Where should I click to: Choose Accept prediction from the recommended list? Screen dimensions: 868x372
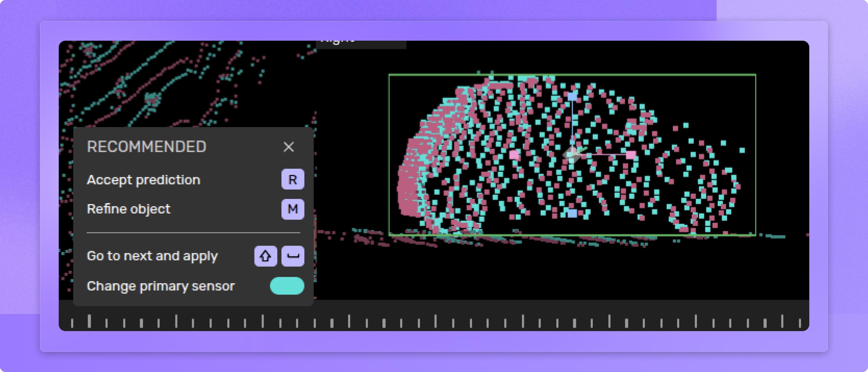(143, 180)
